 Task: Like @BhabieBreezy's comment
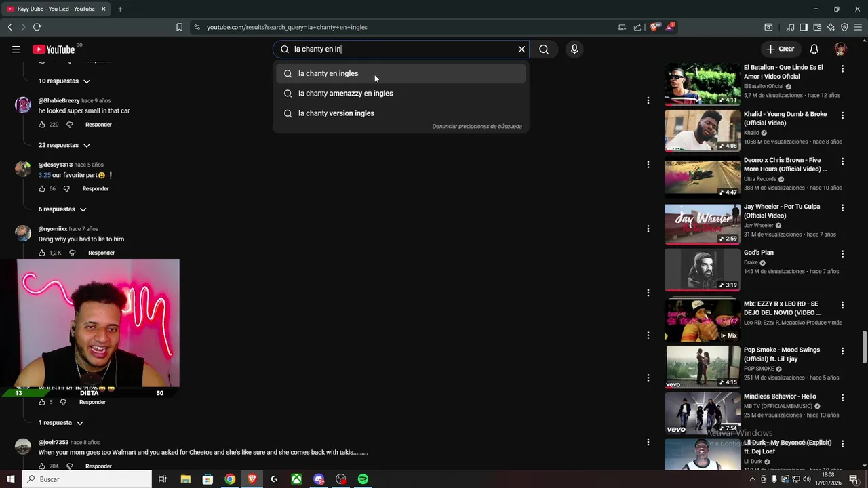tap(42, 125)
